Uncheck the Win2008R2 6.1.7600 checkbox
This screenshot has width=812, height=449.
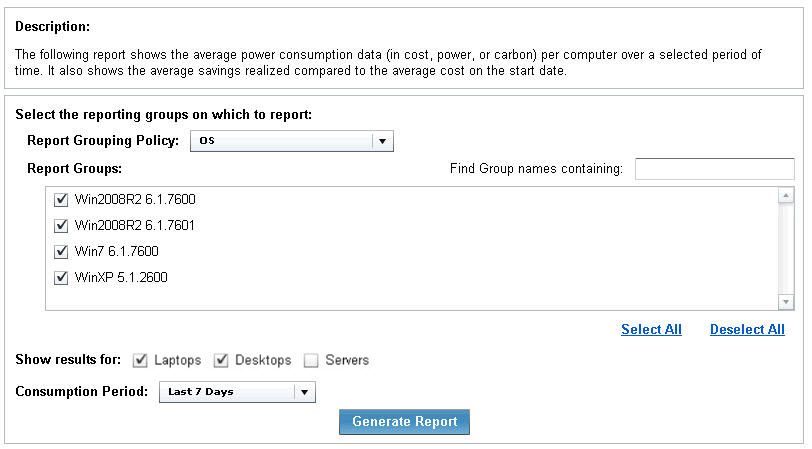(x=62, y=200)
